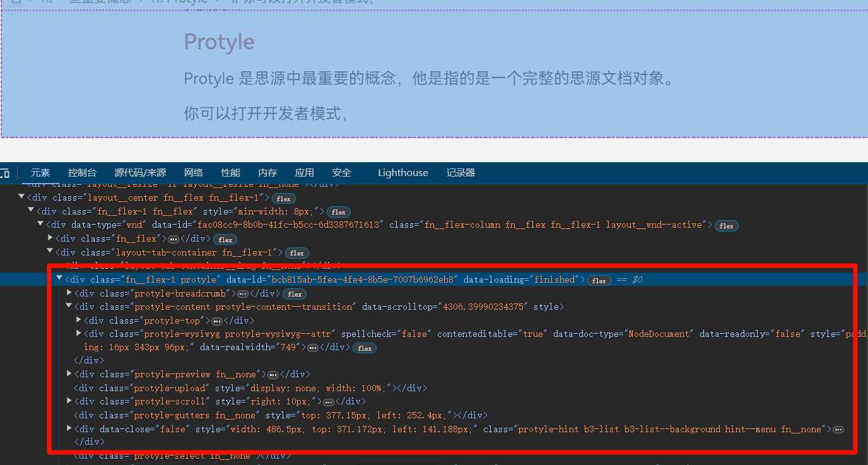Switch to the 控制台 tab
The height and width of the screenshot is (465, 868).
[x=82, y=173]
